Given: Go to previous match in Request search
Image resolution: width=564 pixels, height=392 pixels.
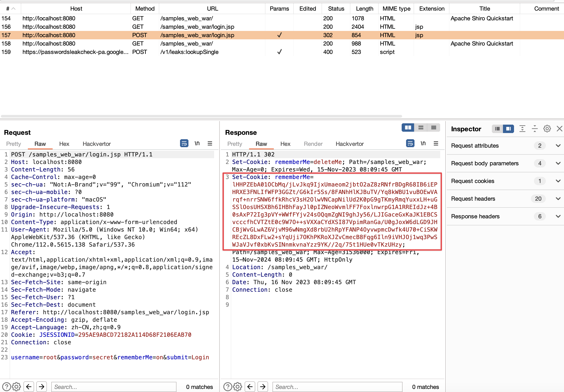Looking at the screenshot, I should (29, 387).
